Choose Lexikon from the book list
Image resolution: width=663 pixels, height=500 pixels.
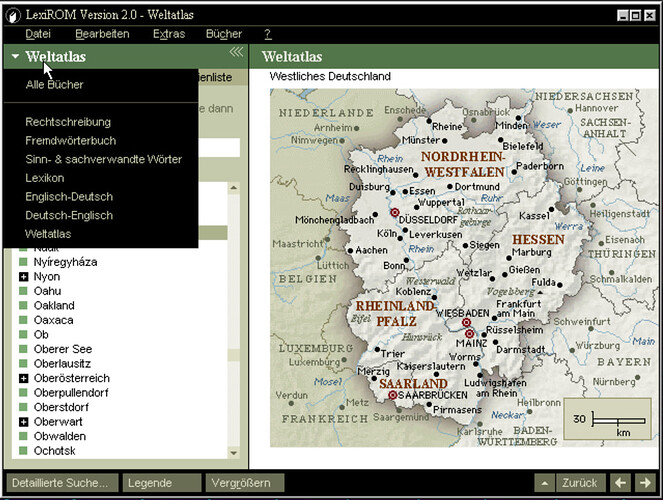45,178
